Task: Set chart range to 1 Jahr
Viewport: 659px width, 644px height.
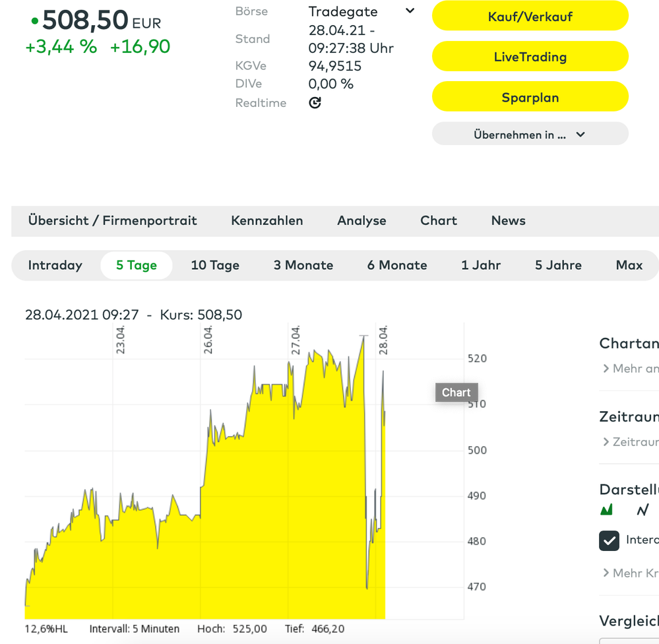Action: (481, 265)
